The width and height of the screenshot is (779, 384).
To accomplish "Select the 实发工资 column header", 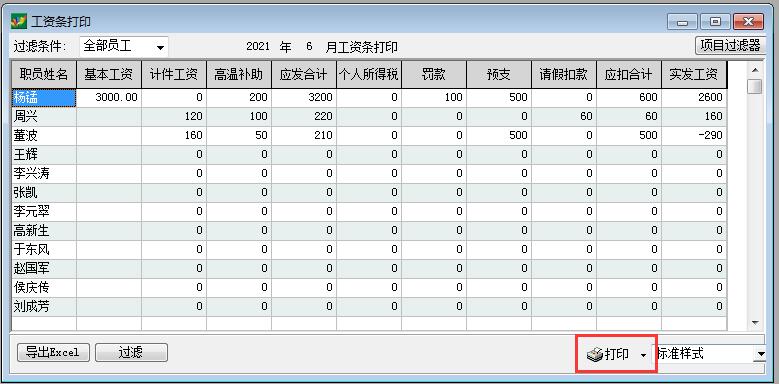I will pyautogui.click(x=695, y=75).
